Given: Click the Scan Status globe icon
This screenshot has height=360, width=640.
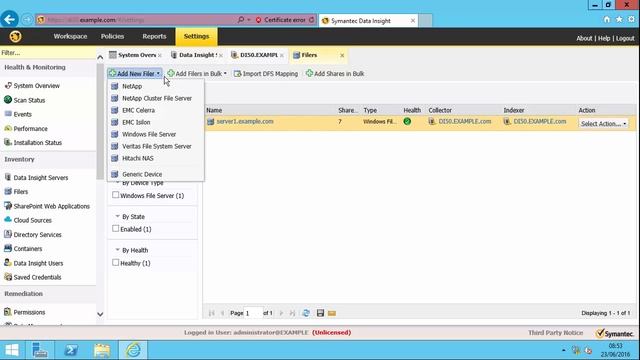Looking at the screenshot, I should (x=8, y=100).
